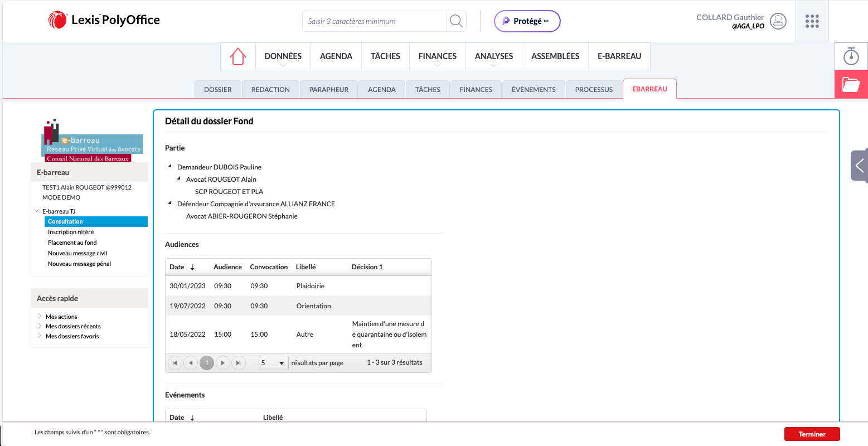Screen dimensions: 868x446
Task: Select Placement au fond in sidebar
Action: (72, 243)
